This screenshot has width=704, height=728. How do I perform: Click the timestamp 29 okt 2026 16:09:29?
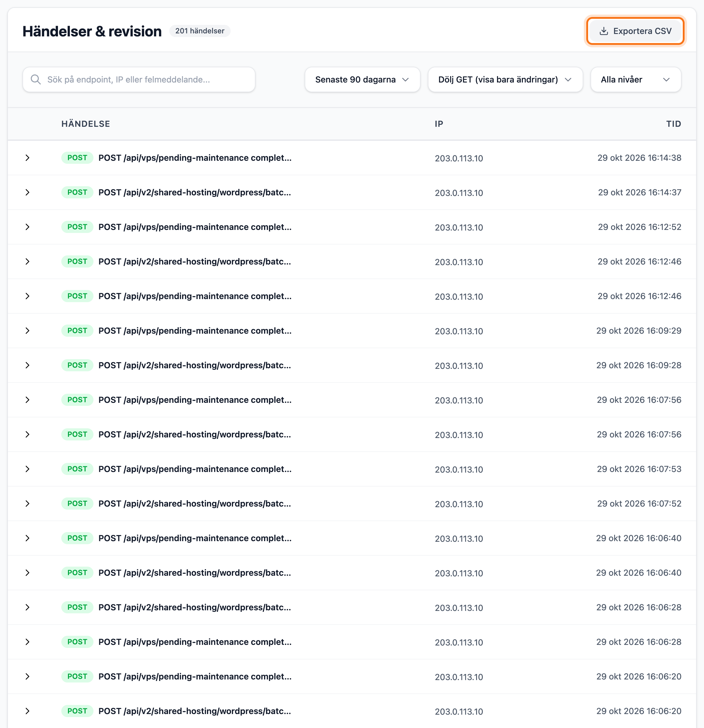point(639,331)
